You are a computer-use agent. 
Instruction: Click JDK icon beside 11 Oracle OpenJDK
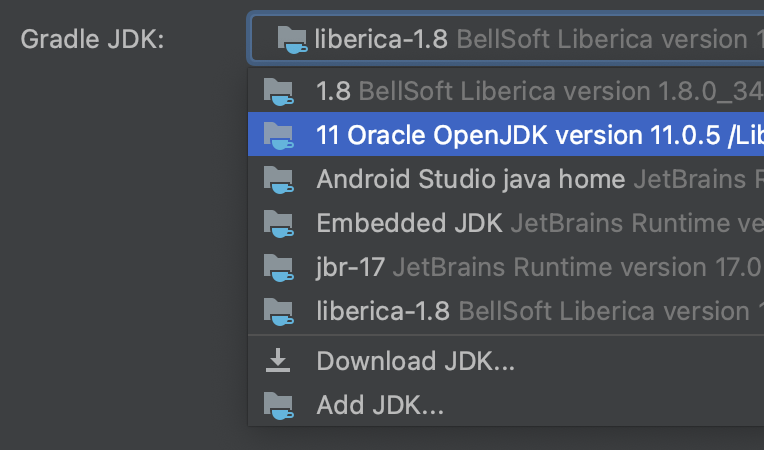coord(279,135)
